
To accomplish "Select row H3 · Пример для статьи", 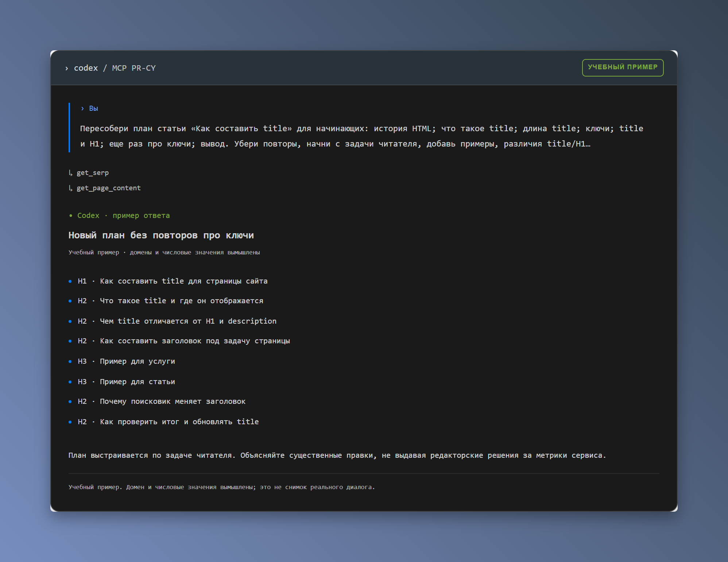I will 122,382.
